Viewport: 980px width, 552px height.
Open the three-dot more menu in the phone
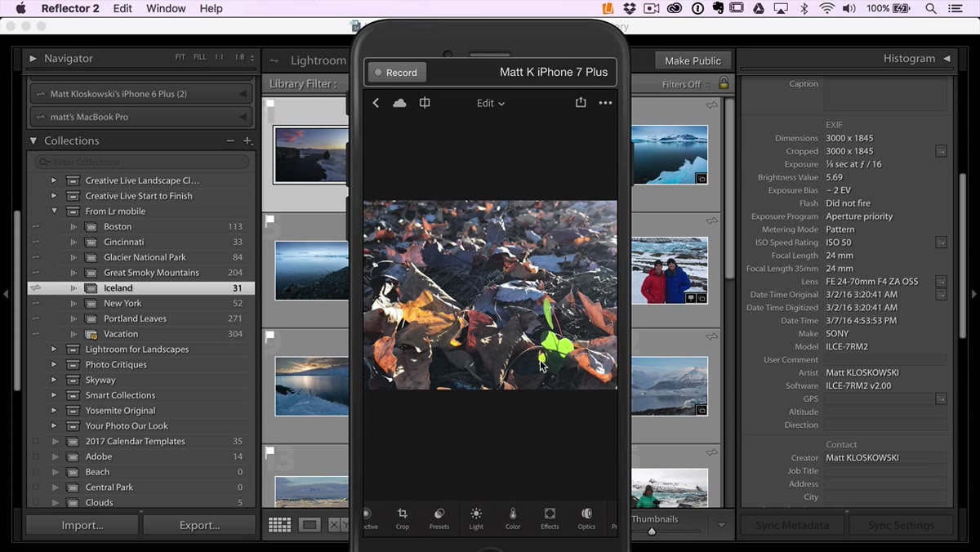coord(605,103)
